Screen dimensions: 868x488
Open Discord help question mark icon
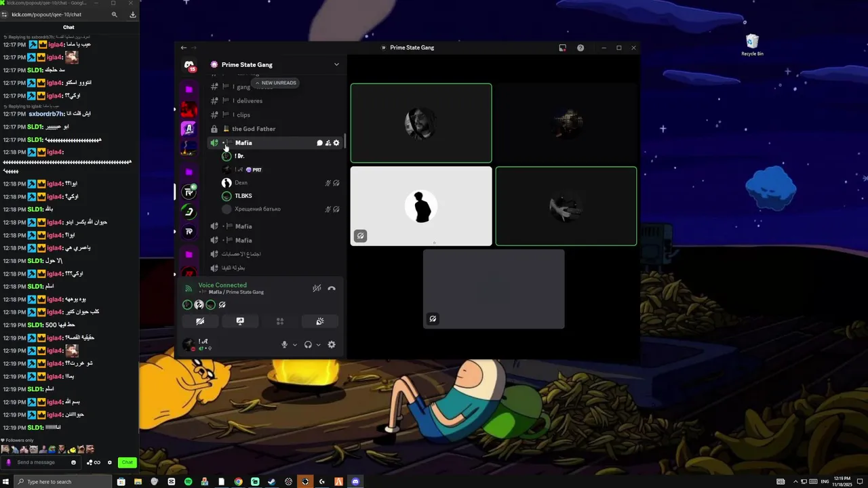click(580, 48)
